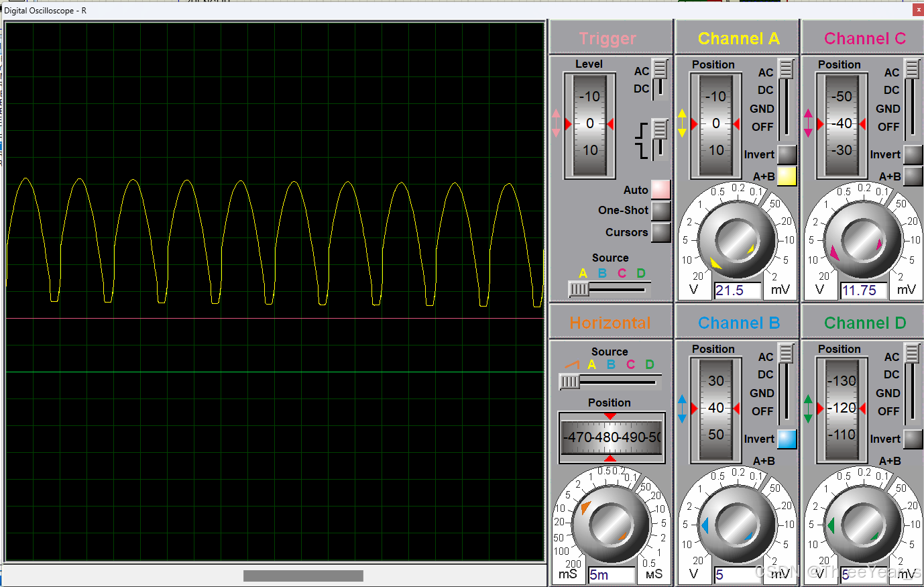The image size is (924, 587).
Task: Click the Channel A value field 21.5
Action: pos(738,290)
